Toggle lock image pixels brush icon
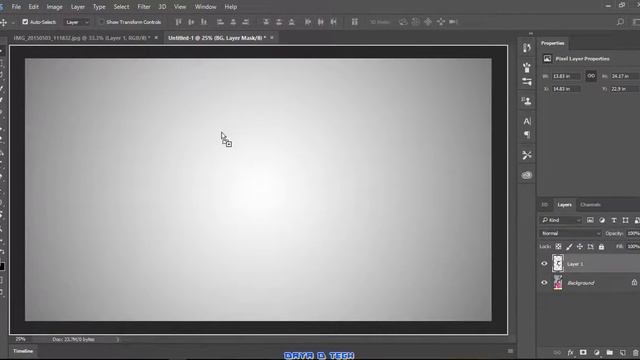640x360 pixels. (x=569, y=247)
